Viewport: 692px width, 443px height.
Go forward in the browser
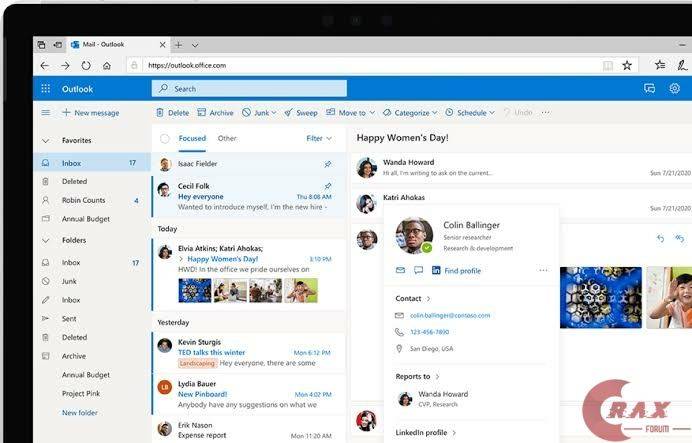[x=65, y=66]
